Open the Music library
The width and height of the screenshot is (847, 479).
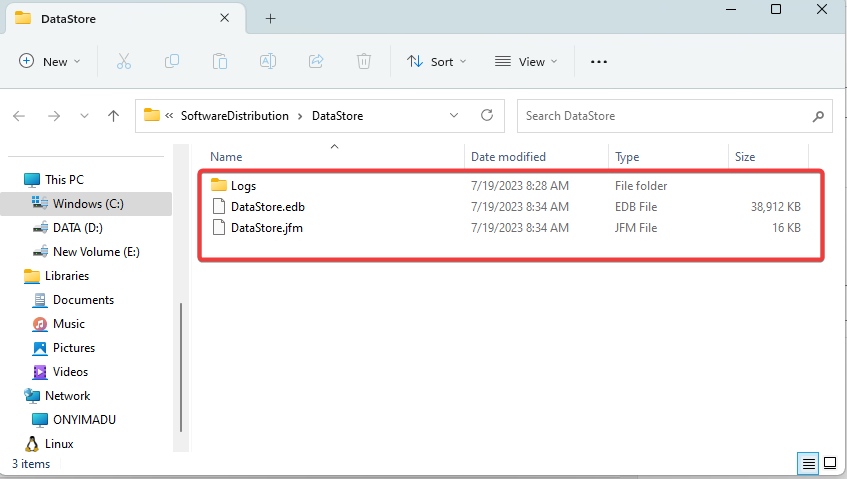[x=69, y=324]
